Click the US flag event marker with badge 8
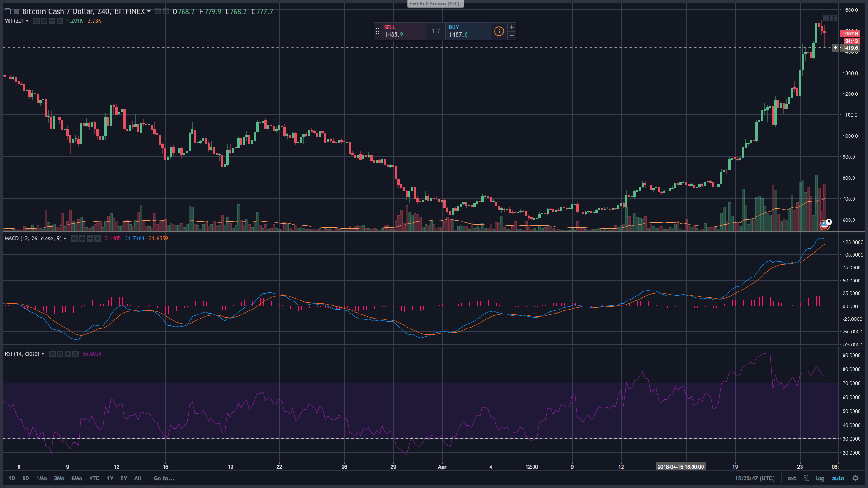Viewport: 868px width, 488px height. pyautogui.click(x=825, y=225)
